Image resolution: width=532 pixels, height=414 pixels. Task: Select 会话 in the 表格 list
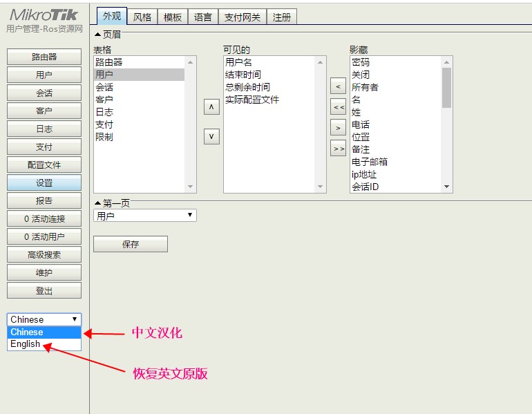(x=140, y=87)
